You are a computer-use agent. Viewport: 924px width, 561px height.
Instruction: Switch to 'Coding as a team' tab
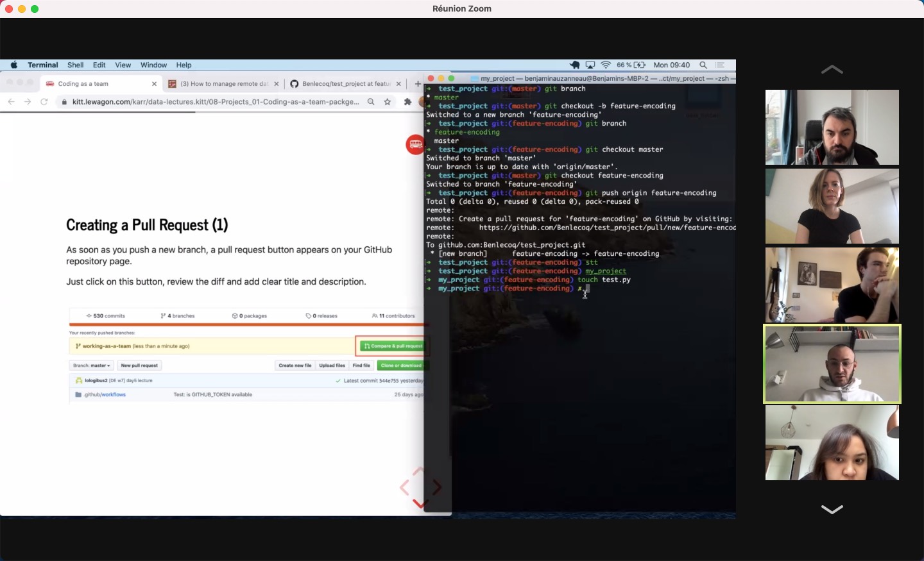pyautogui.click(x=101, y=83)
